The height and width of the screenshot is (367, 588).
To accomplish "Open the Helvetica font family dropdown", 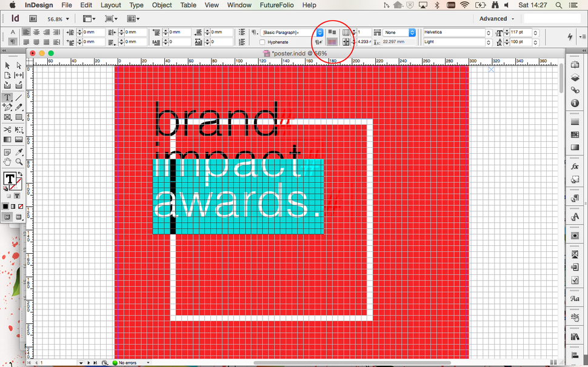I will (x=488, y=32).
